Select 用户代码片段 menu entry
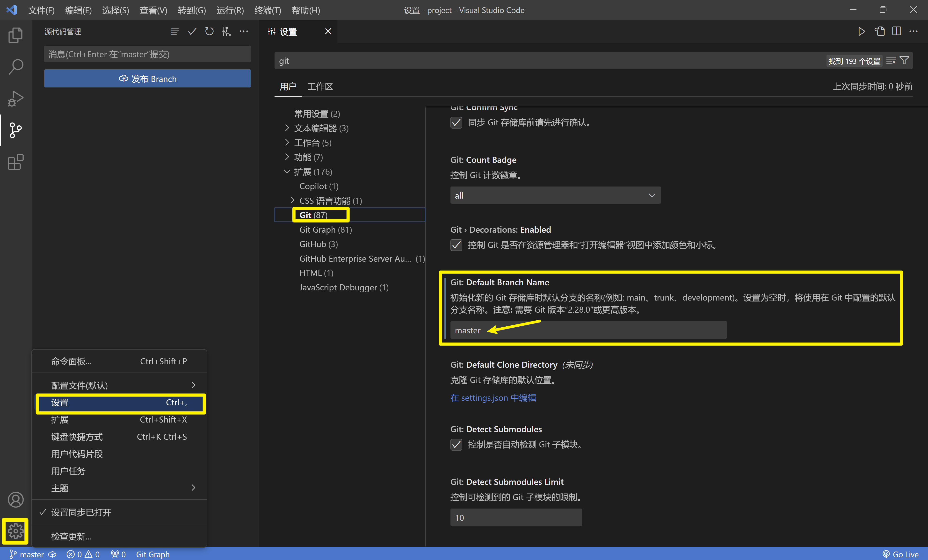 (x=119, y=454)
